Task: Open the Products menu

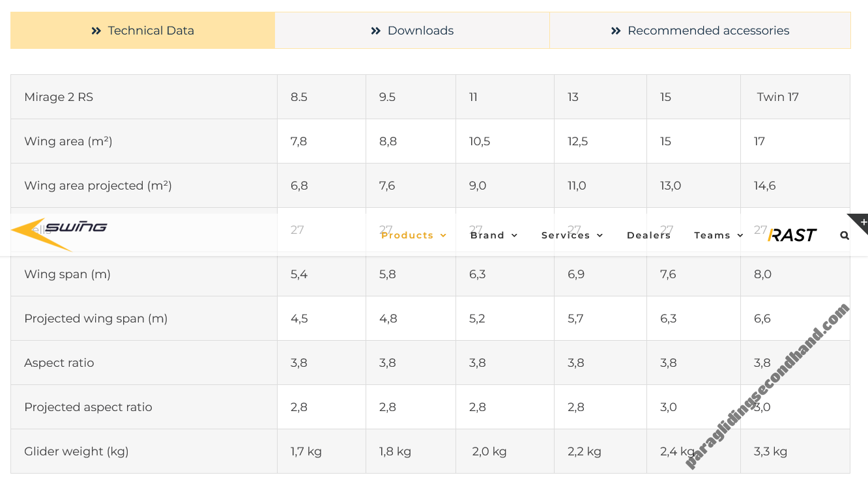Action: [x=407, y=235]
